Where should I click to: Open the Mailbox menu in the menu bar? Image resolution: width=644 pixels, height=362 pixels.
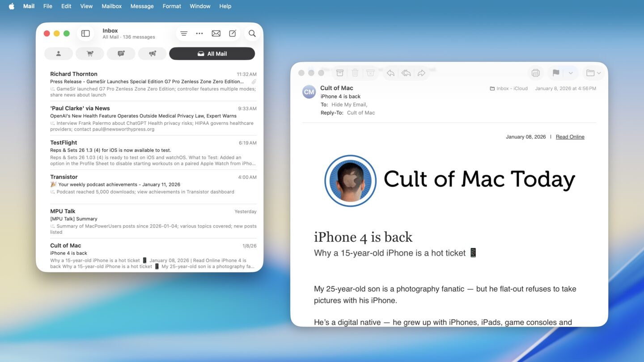coord(111,6)
